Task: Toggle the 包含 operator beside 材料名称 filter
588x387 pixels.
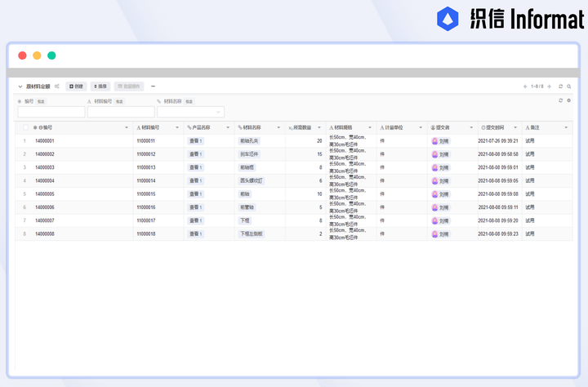Action: point(189,101)
